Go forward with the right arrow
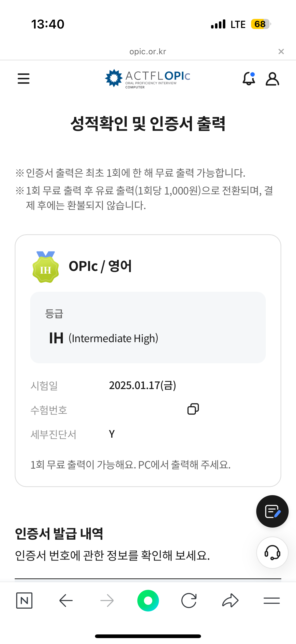296x644 pixels. point(107,600)
